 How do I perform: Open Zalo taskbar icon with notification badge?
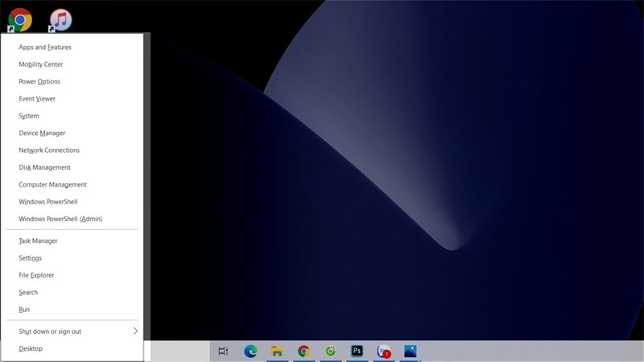384,352
